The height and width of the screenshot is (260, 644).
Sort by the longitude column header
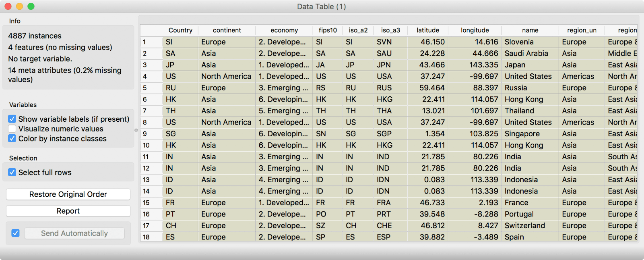point(475,30)
